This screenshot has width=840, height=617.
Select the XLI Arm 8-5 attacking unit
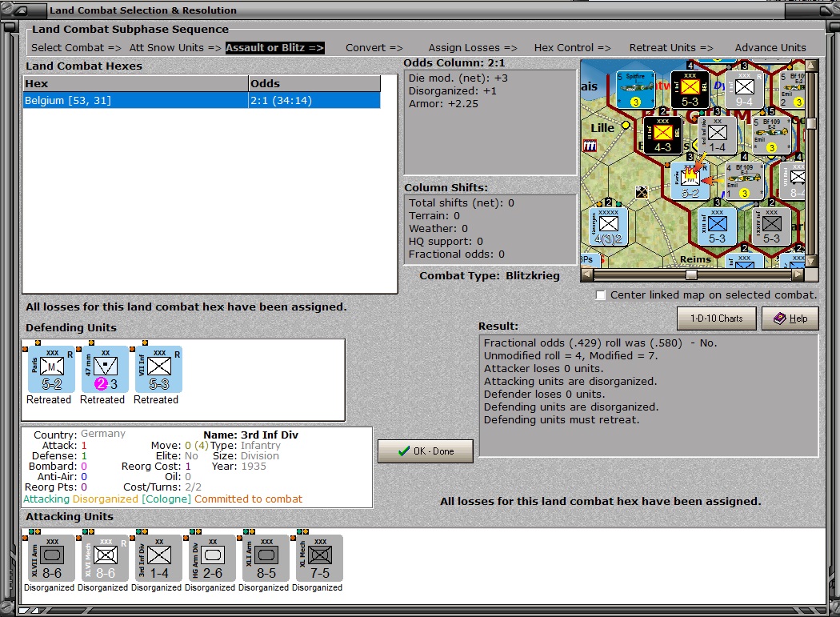(266, 558)
